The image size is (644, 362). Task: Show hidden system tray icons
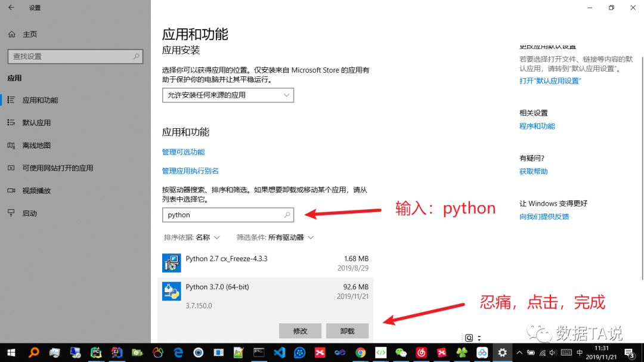(x=519, y=352)
